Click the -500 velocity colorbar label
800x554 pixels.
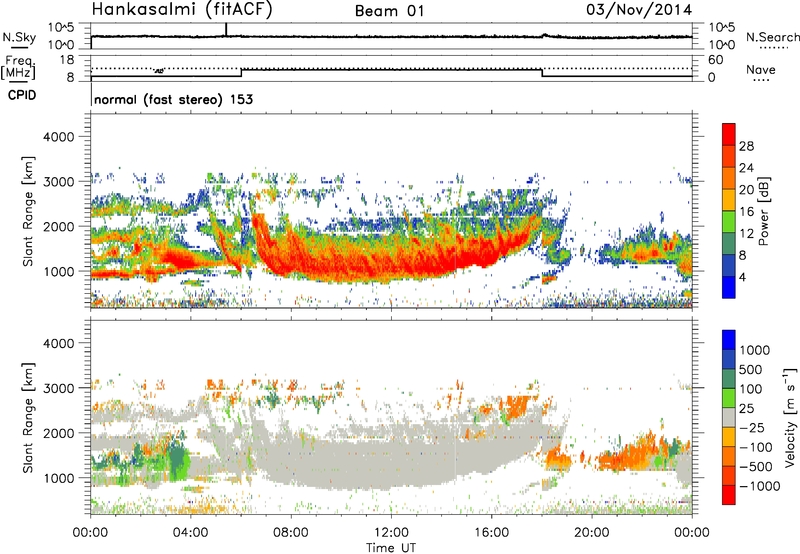[x=756, y=466]
